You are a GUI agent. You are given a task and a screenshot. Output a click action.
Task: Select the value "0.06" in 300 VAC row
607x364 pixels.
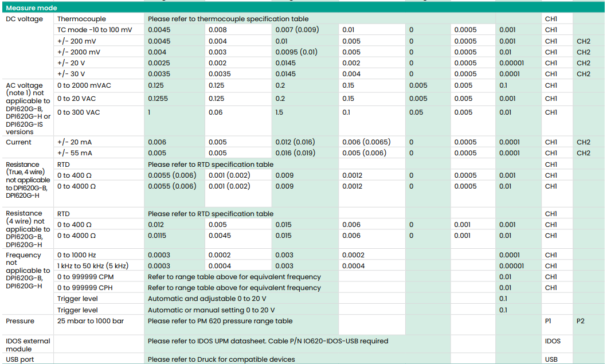point(216,112)
